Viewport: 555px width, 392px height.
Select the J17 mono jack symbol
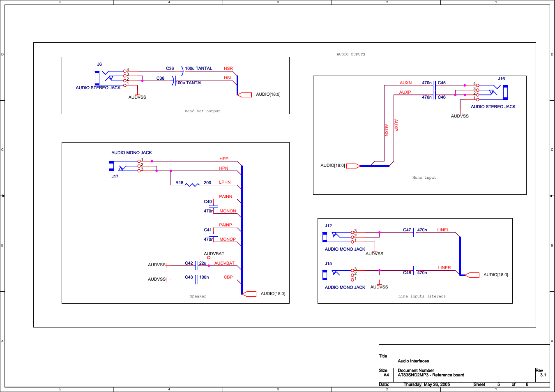coord(125,166)
